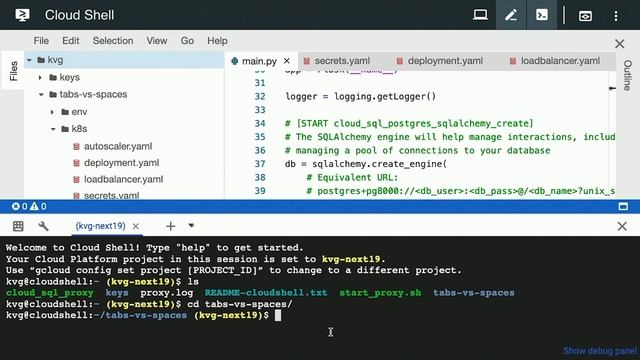
Task: Toggle the terminal prompt icon
Action: point(542,15)
